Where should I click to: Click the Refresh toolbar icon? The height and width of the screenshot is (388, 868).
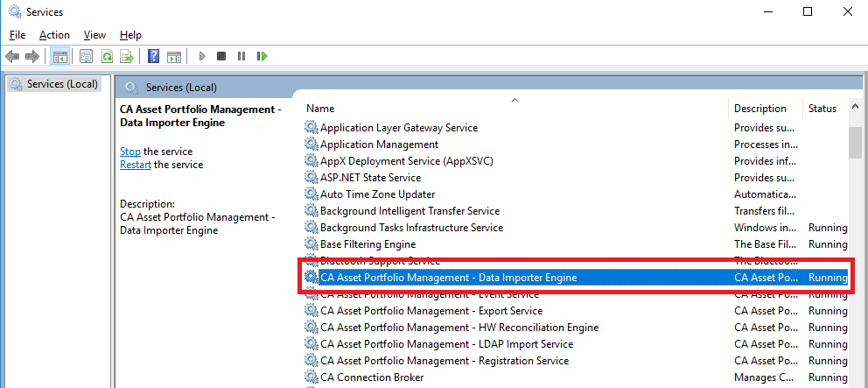[x=107, y=56]
